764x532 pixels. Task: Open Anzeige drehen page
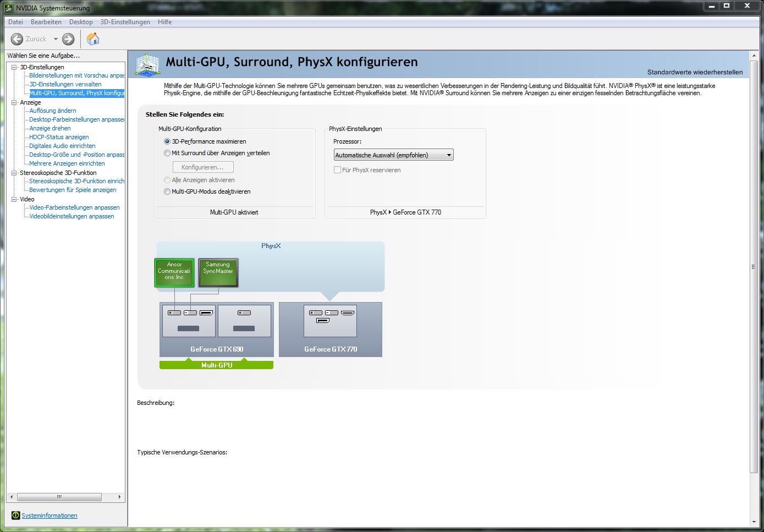click(50, 128)
